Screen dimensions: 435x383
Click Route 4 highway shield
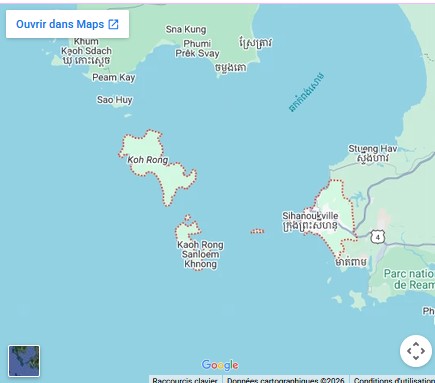[378, 237]
